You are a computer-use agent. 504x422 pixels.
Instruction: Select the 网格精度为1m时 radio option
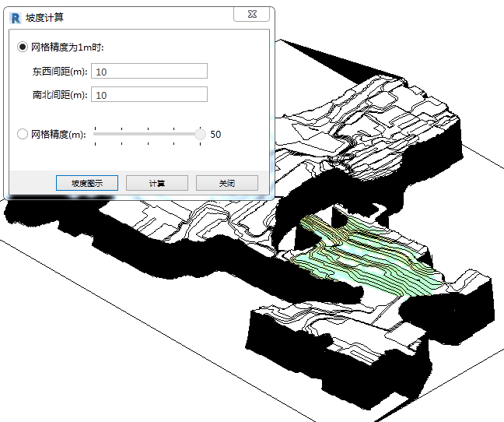pyautogui.click(x=23, y=47)
